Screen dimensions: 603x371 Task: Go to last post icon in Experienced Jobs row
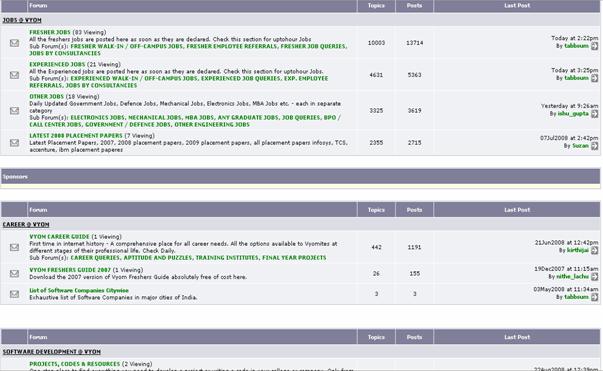click(x=595, y=78)
